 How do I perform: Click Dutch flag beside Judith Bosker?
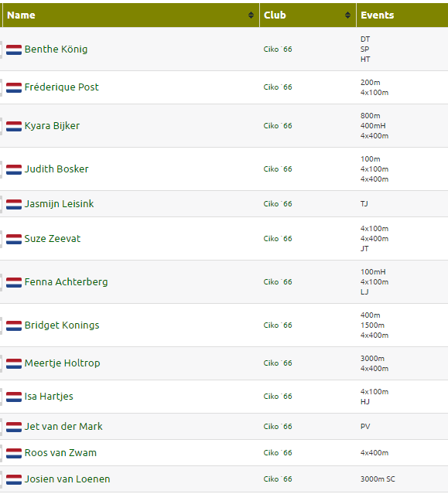click(x=14, y=169)
